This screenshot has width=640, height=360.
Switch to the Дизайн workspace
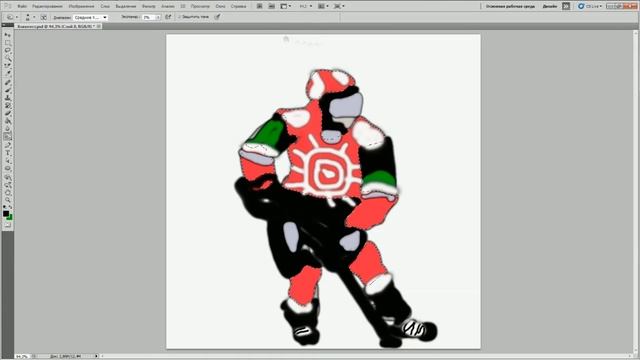click(550, 6)
